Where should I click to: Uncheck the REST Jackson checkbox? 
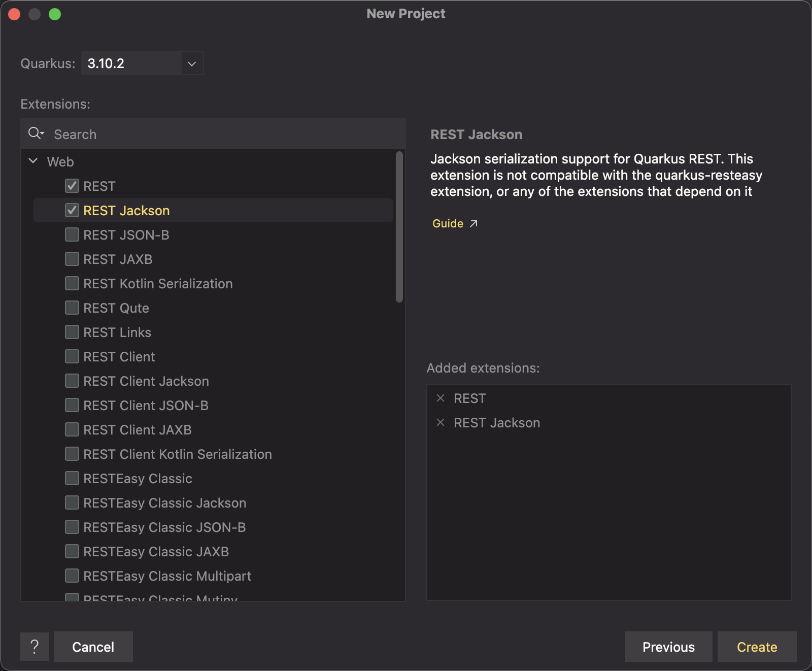[x=72, y=211]
